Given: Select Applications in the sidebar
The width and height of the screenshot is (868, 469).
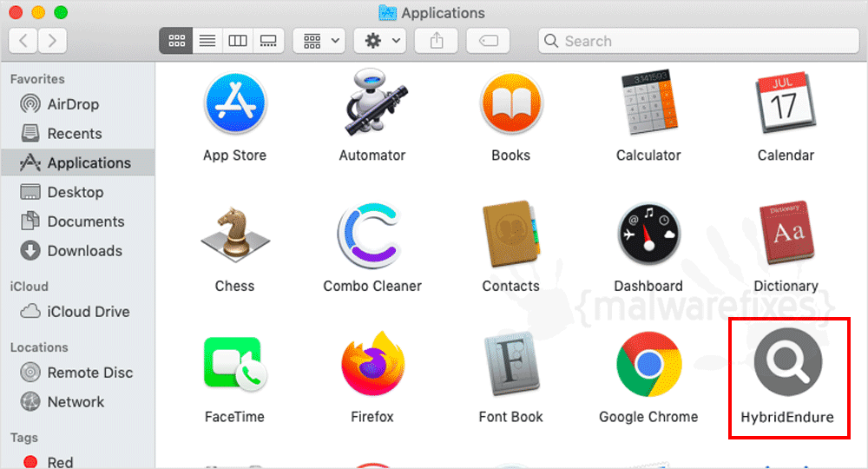Looking at the screenshot, I should click(x=77, y=162).
